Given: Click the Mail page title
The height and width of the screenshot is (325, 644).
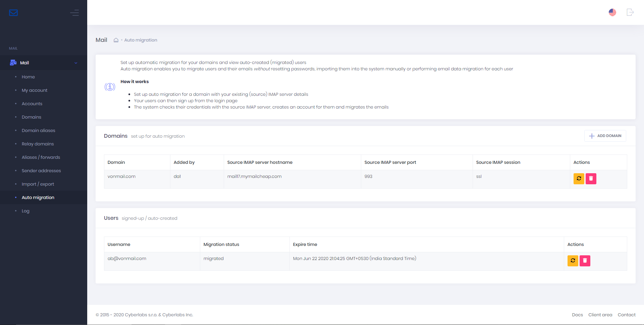Looking at the screenshot, I should (x=101, y=40).
